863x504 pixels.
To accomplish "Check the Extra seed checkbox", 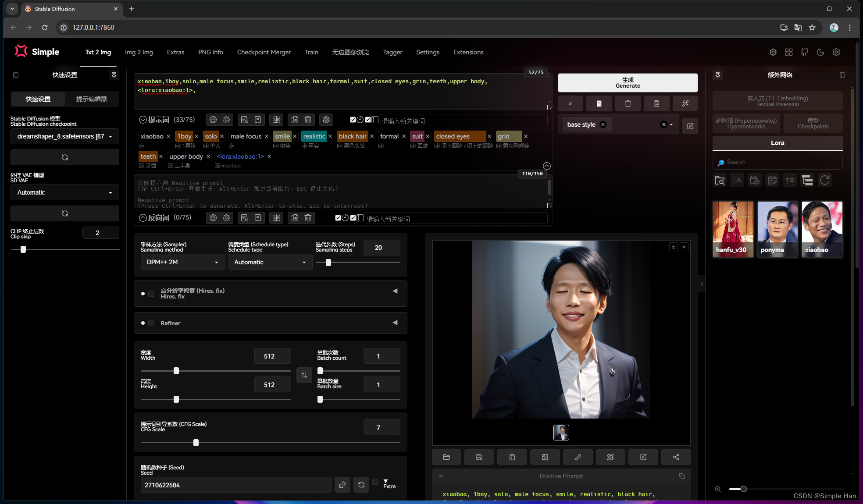I will pos(375,482).
